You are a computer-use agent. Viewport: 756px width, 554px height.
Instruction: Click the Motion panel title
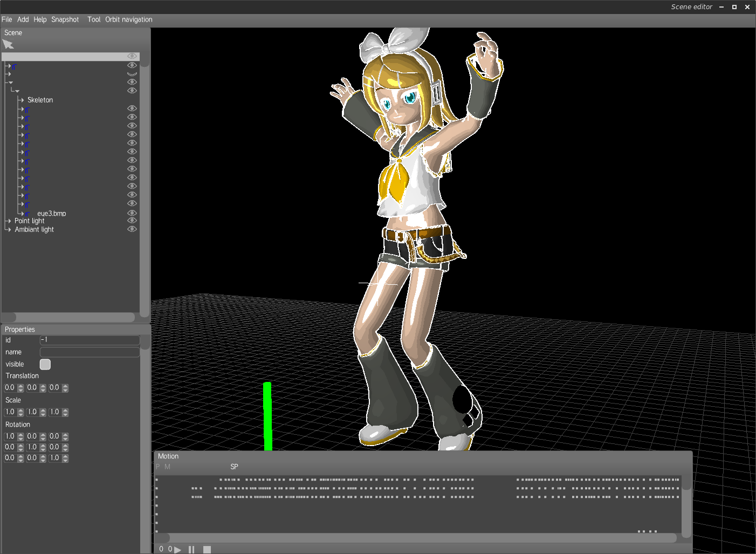[168, 456]
